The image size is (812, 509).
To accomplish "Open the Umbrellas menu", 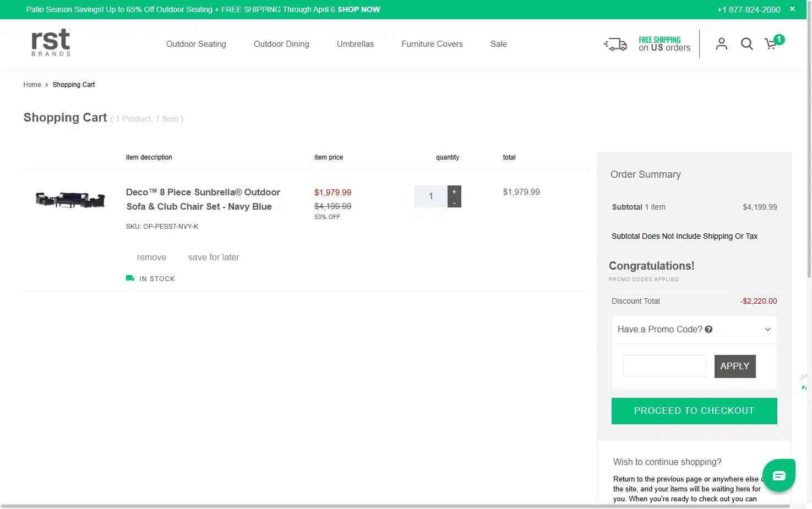I will (x=355, y=44).
